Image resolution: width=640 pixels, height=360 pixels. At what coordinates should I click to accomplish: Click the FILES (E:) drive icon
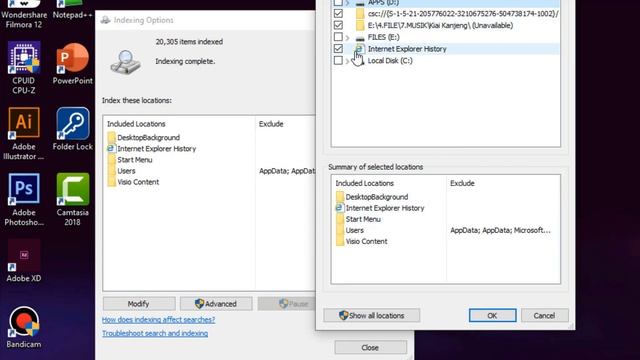click(360, 38)
